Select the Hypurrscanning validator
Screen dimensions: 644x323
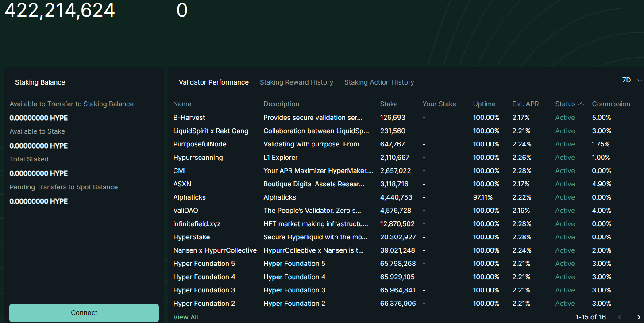click(198, 158)
